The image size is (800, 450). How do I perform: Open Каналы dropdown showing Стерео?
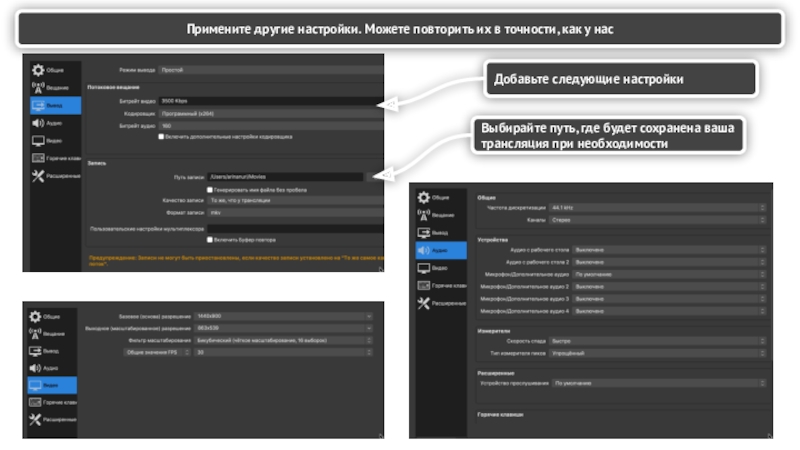coord(658,220)
